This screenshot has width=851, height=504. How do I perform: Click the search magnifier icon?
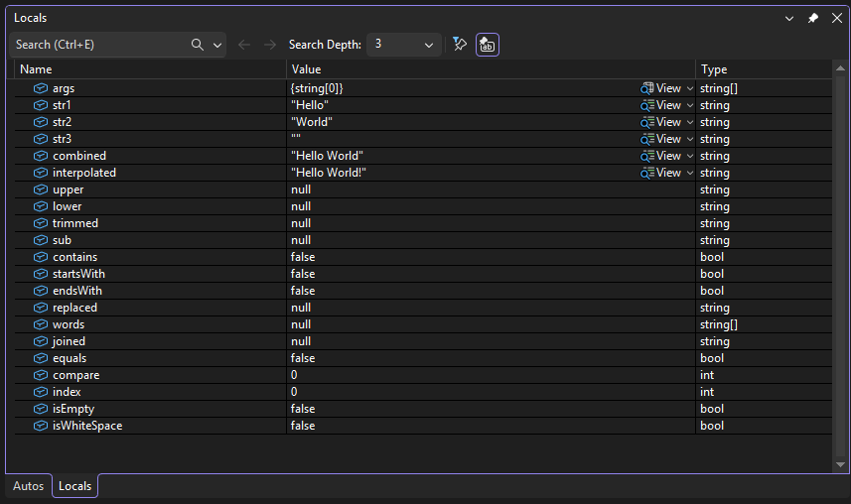tap(198, 45)
